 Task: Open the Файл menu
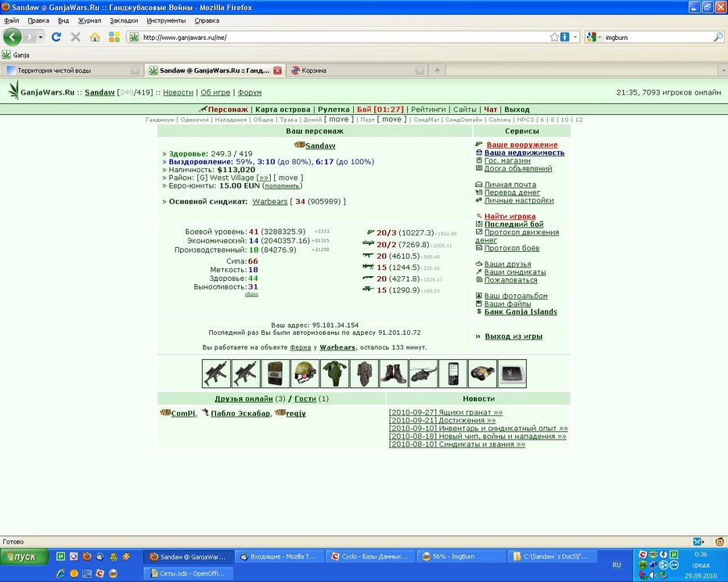(12, 20)
